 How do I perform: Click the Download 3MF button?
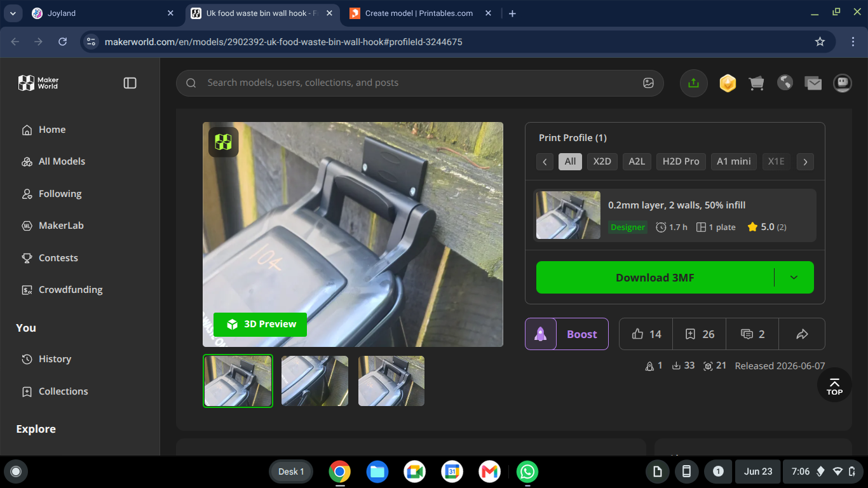[x=654, y=278]
